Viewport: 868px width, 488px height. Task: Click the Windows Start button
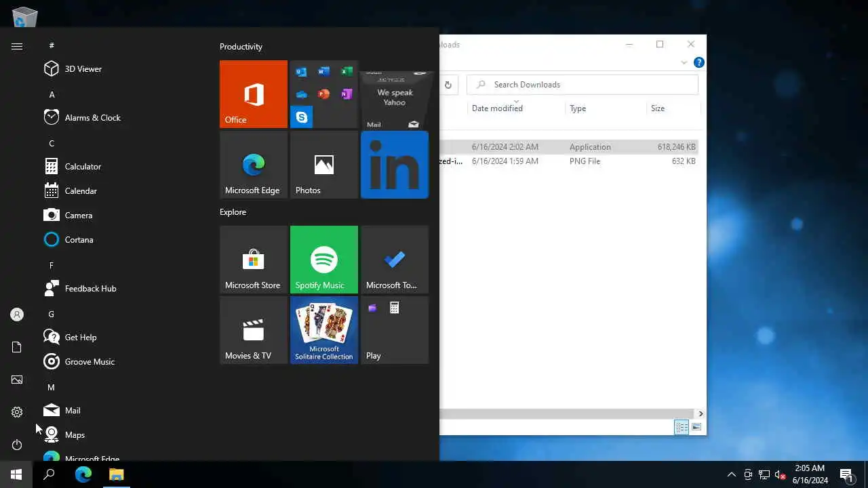[16, 474]
